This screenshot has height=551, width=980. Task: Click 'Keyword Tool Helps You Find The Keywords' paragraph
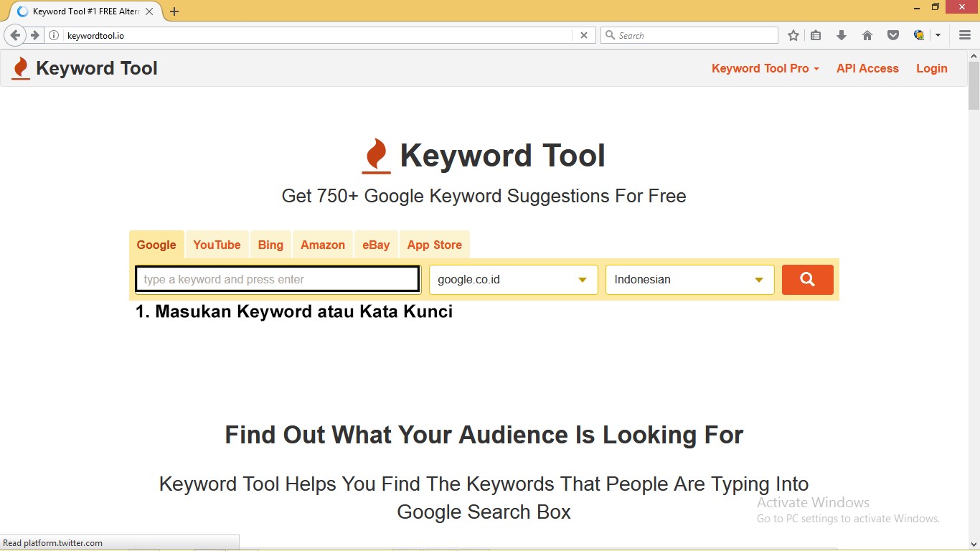click(484, 497)
